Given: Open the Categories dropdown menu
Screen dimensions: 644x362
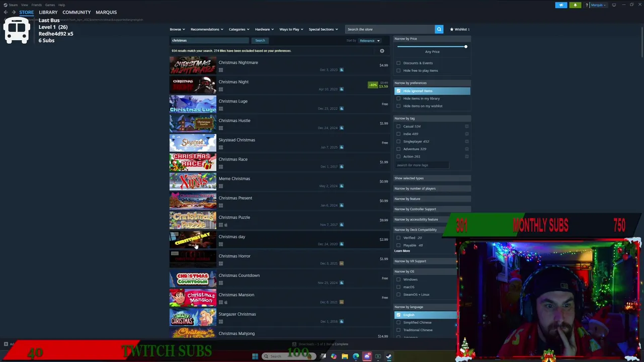Looking at the screenshot, I should (x=239, y=29).
